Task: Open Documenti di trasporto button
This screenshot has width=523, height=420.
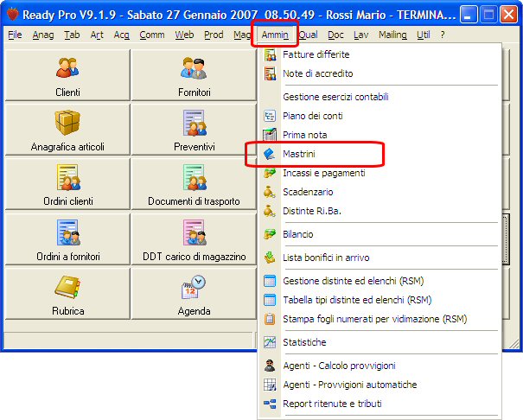Action: click(194, 184)
